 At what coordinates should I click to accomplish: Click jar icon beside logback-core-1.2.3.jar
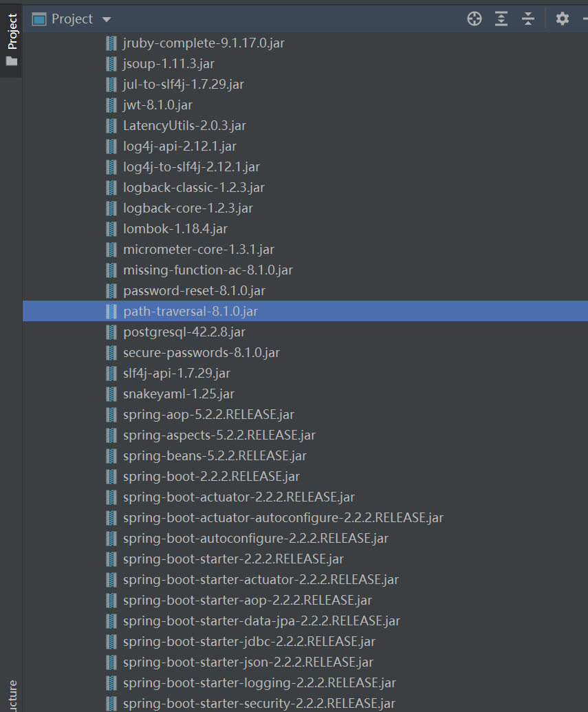(x=111, y=208)
